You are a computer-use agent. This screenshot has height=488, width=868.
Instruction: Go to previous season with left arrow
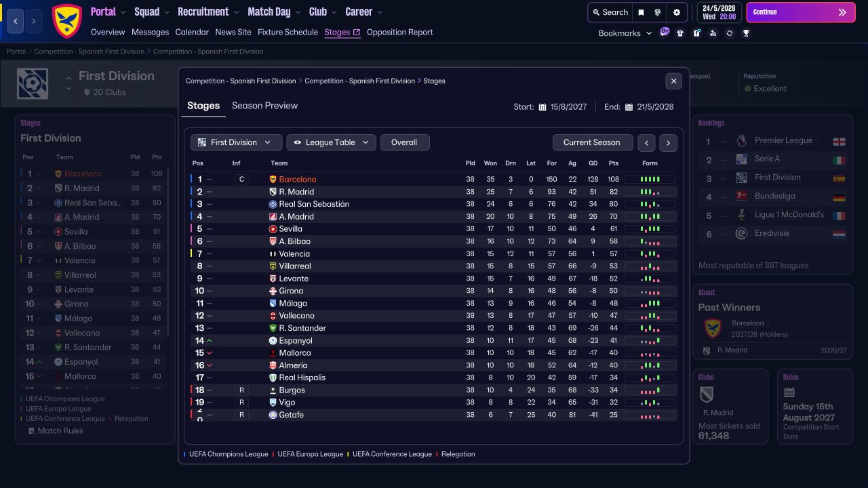(647, 142)
